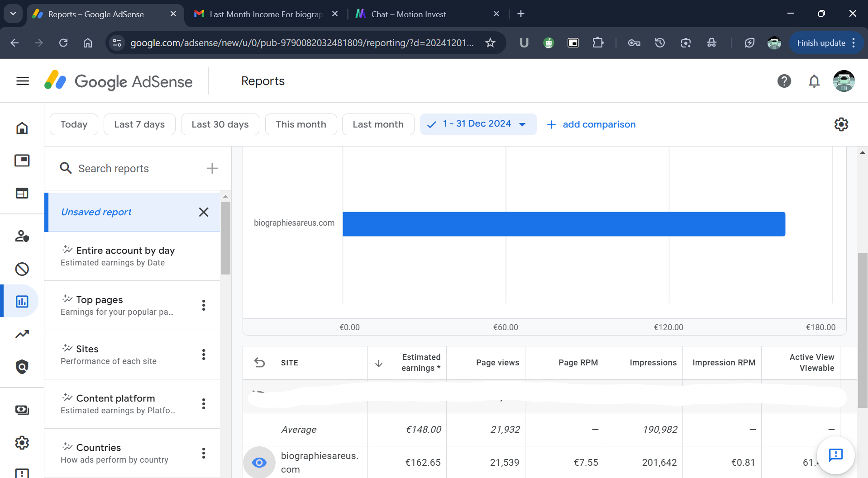
Task: Open the Entire account by day report
Action: pos(132,256)
